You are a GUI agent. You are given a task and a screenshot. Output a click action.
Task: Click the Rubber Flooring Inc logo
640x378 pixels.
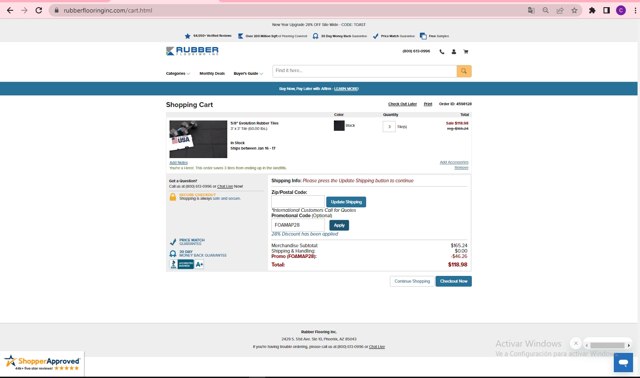(x=192, y=51)
